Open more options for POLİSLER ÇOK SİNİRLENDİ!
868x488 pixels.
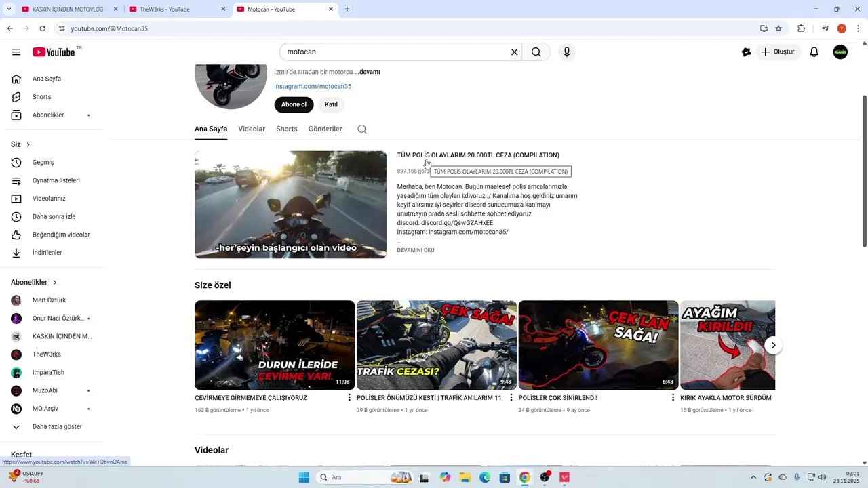coord(673,398)
